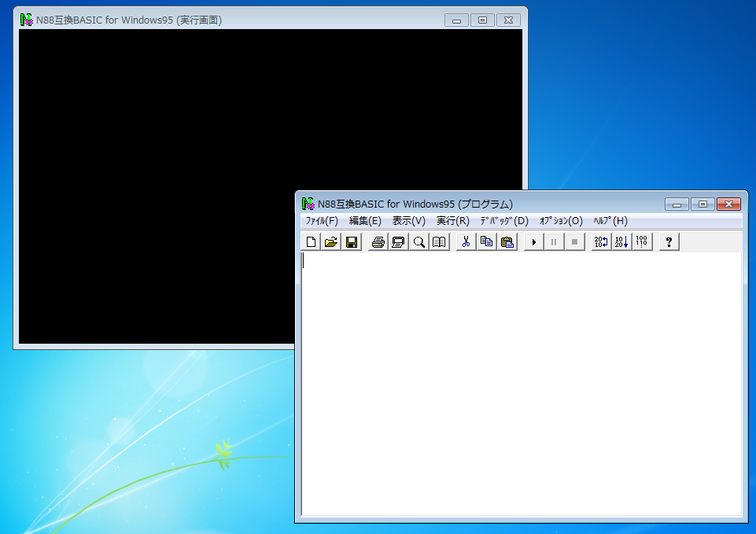
Task: Search with the magnifying glass icon
Action: [x=419, y=242]
